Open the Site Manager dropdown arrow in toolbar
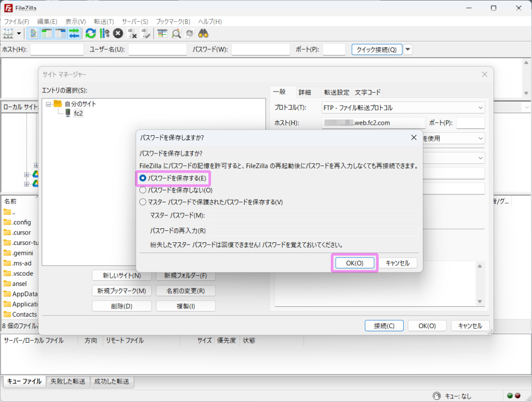 pos(19,33)
